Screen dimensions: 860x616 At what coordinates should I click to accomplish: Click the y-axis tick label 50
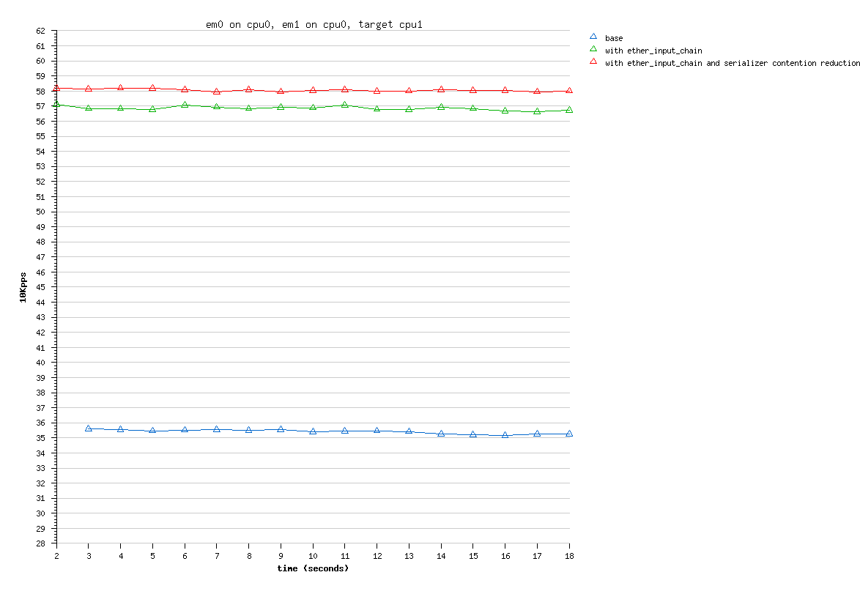click(x=41, y=212)
